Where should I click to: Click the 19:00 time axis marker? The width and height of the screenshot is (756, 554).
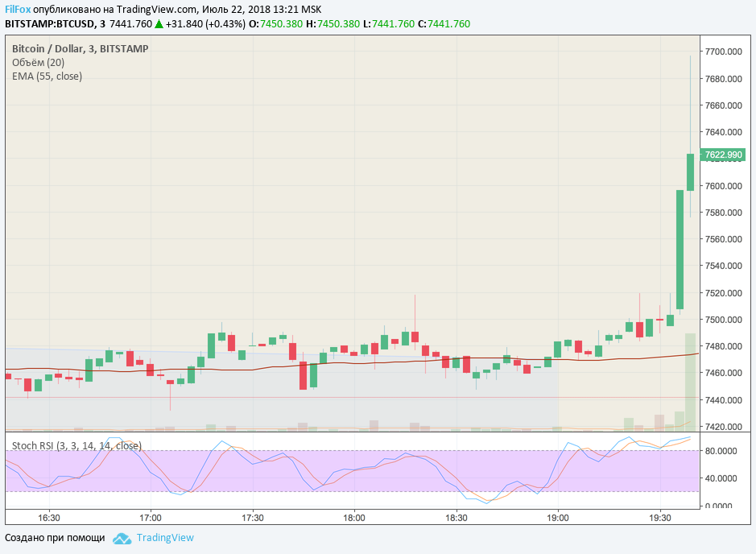click(558, 517)
